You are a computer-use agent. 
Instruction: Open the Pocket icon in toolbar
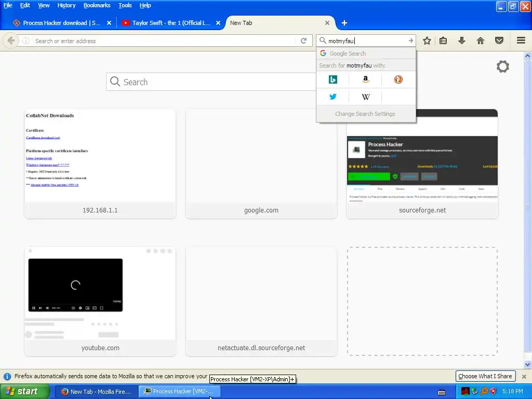(x=499, y=41)
